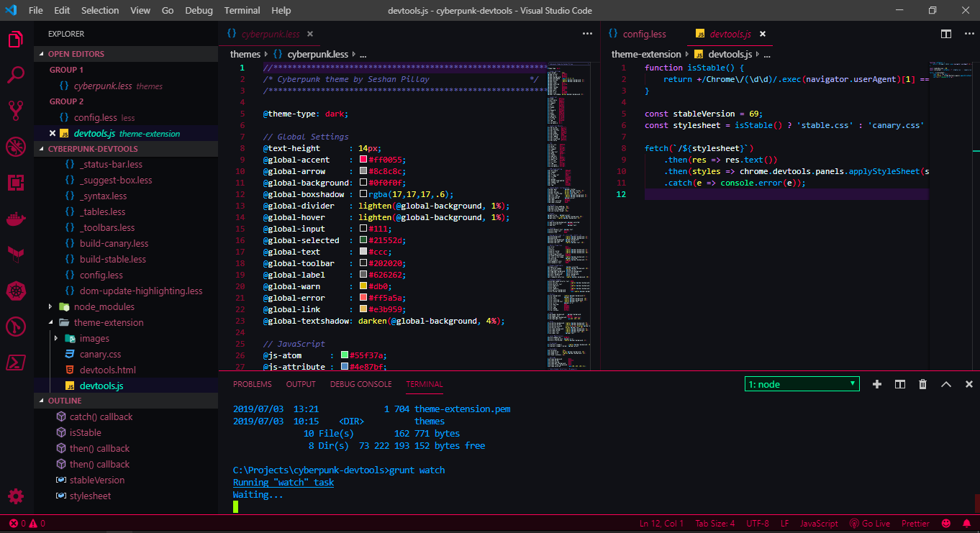The image size is (980, 533).
Task: Click the Ln 12, Col 1 indicator
Action: (662, 524)
